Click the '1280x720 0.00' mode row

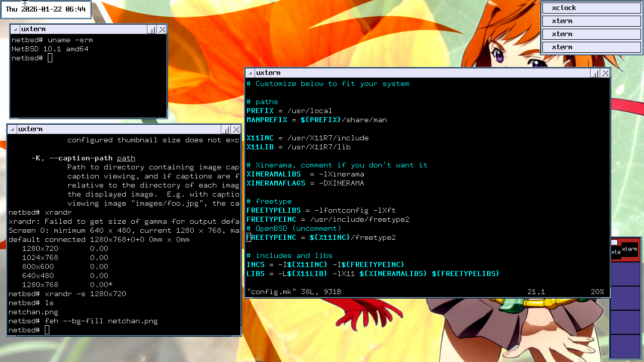[x=65, y=249]
